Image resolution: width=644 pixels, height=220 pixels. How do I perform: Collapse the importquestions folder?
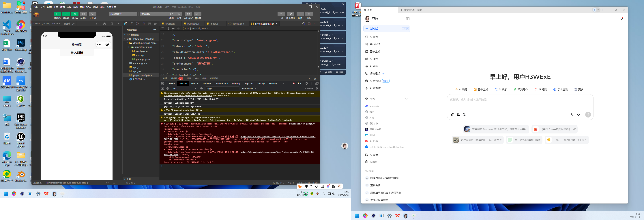(x=141, y=47)
